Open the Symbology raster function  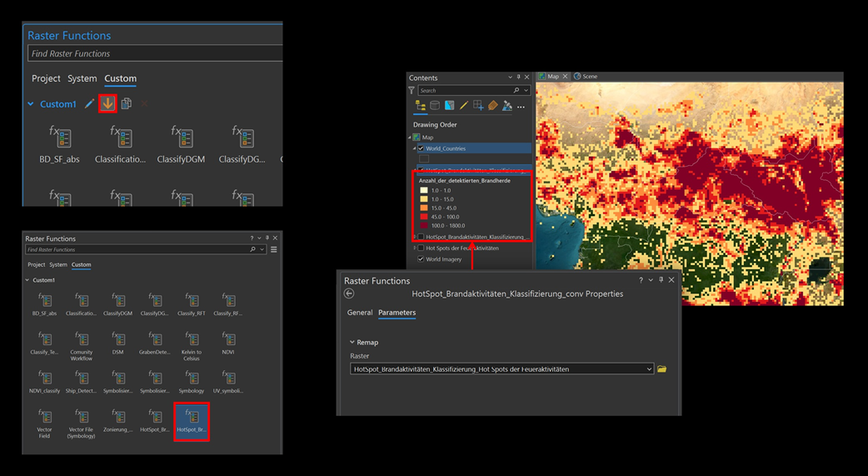tap(192, 383)
